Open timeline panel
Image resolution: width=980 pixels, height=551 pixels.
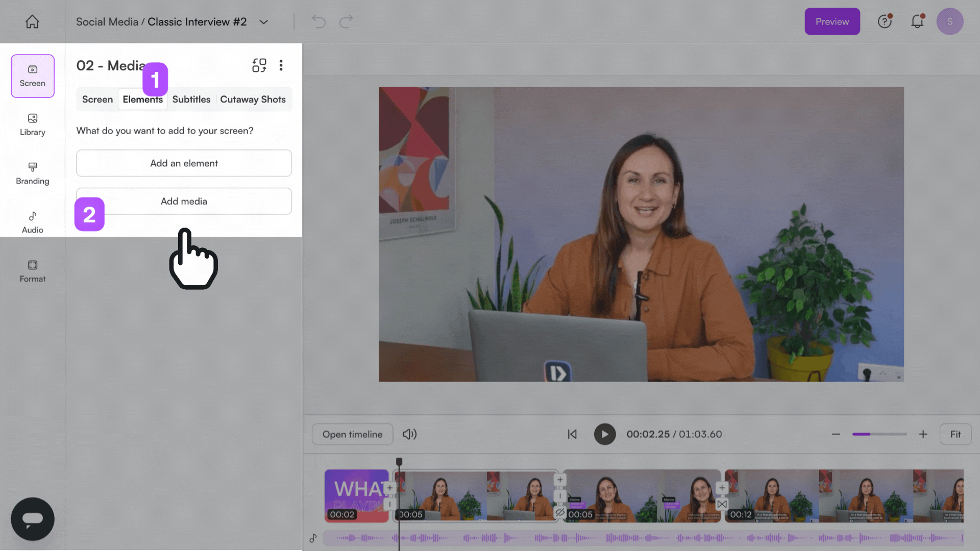(352, 434)
